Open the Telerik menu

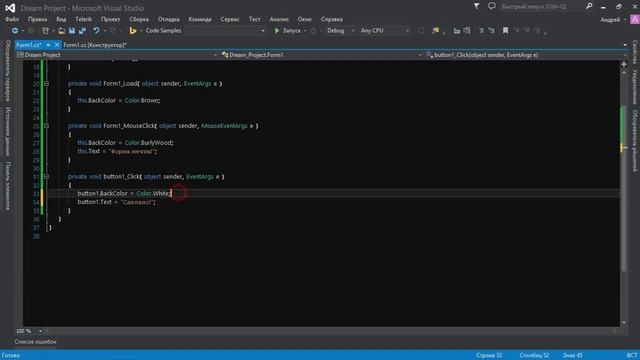click(83, 19)
